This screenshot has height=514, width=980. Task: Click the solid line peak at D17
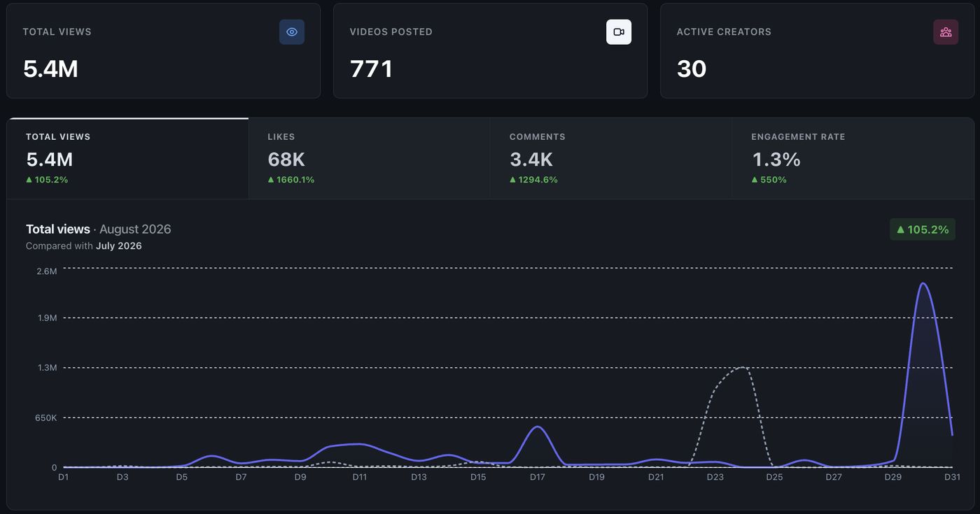tap(537, 427)
